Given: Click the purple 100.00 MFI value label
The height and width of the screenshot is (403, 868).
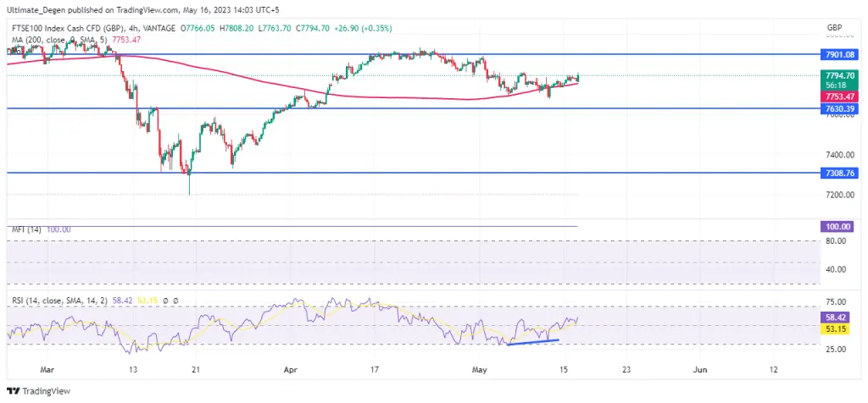Looking at the screenshot, I should pos(837,227).
